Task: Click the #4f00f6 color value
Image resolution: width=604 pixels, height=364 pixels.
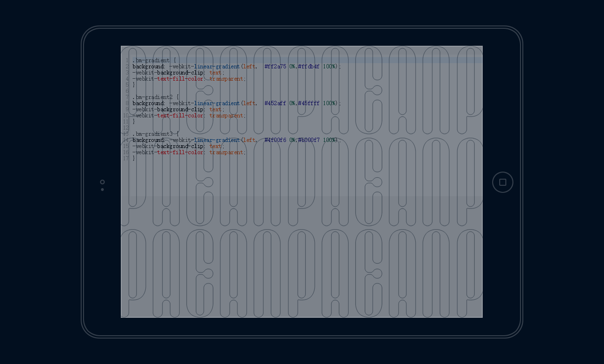Action: pyautogui.click(x=275, y=140)
